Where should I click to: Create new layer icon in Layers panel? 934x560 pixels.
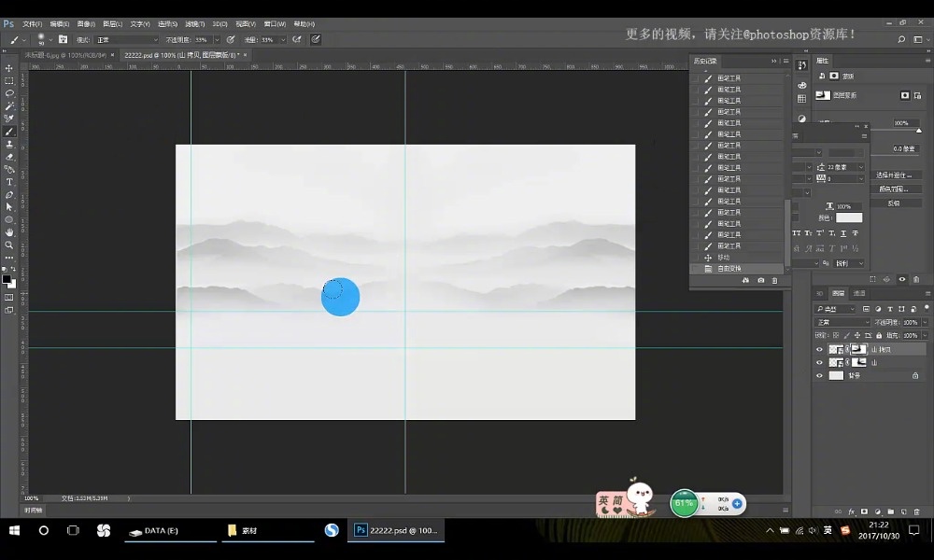(903, 511)
